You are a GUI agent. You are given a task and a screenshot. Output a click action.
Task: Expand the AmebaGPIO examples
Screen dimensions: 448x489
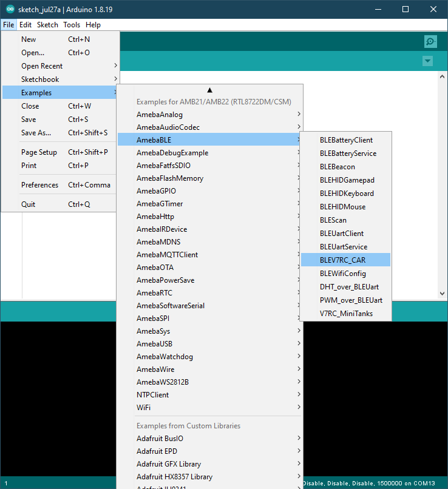(x=209, y=191)
